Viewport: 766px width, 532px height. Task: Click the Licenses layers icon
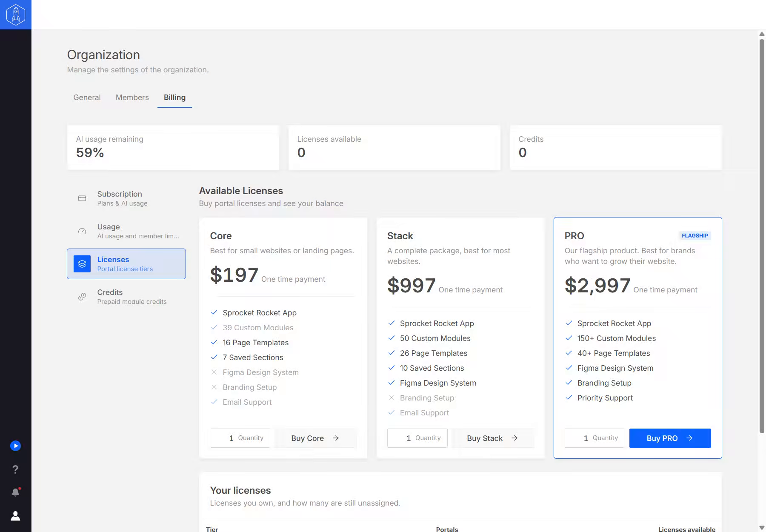click(x=82, y=264)
